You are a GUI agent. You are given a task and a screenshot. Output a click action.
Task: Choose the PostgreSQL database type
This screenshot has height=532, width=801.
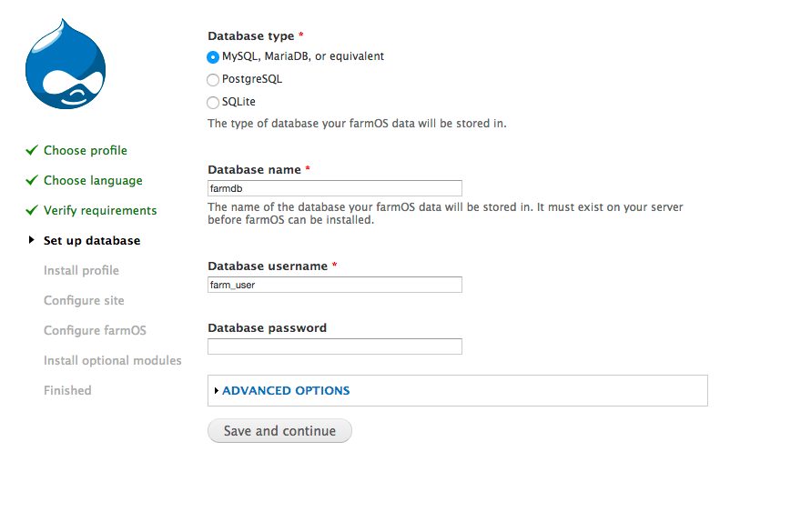(213, 80)
